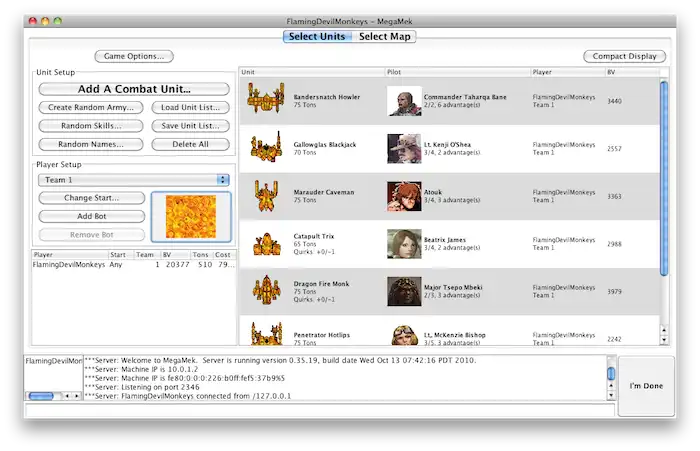Click BV value 3440 of Bandersnatch Howler
Image resolution: width=700 pixels, height=451 pixels.
(614, 101)
